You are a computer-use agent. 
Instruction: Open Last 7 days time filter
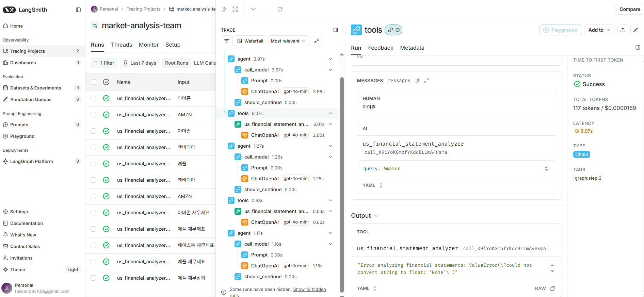point(140,63)
